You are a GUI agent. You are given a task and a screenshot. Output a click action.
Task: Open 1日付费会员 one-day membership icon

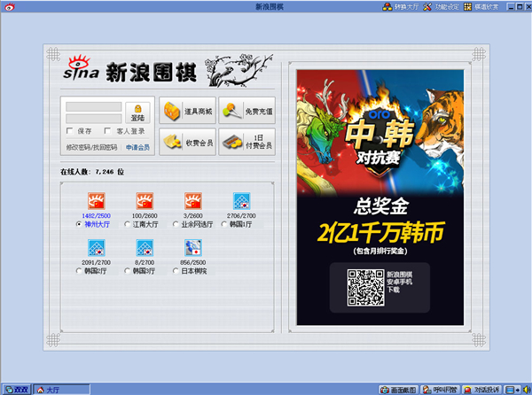(247, 142)
